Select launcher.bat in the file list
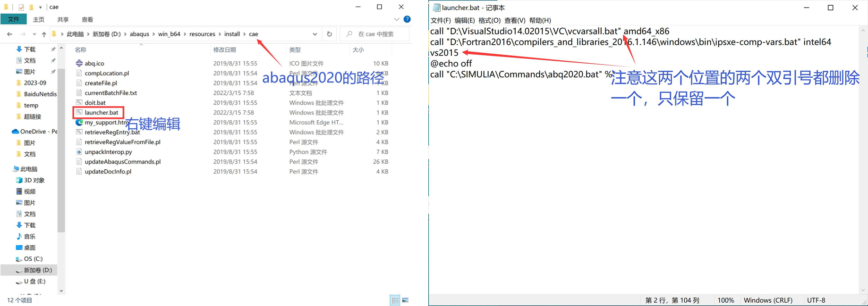The width and height of the screenshot is (868, 306). tap(101, 113)
